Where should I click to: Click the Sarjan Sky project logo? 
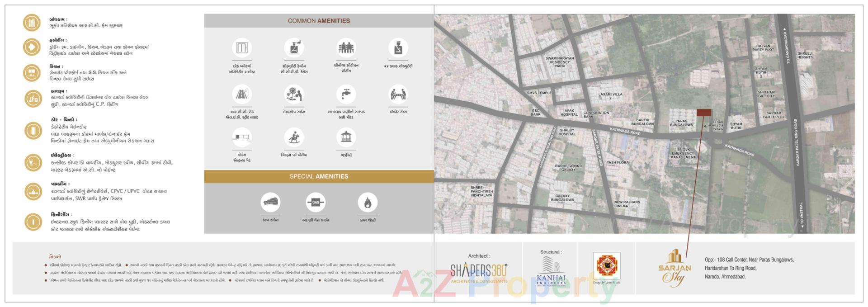pyautogui.click(x=675, y=269)
